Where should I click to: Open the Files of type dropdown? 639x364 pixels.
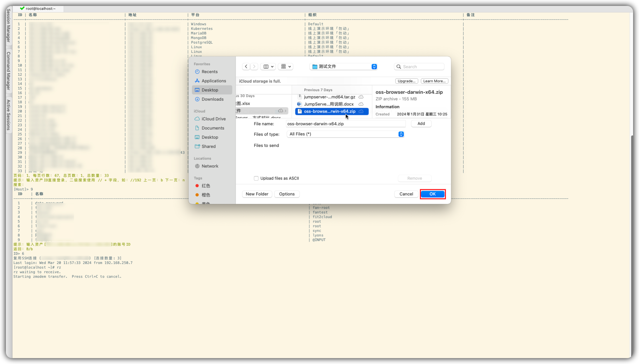[345, 134]
